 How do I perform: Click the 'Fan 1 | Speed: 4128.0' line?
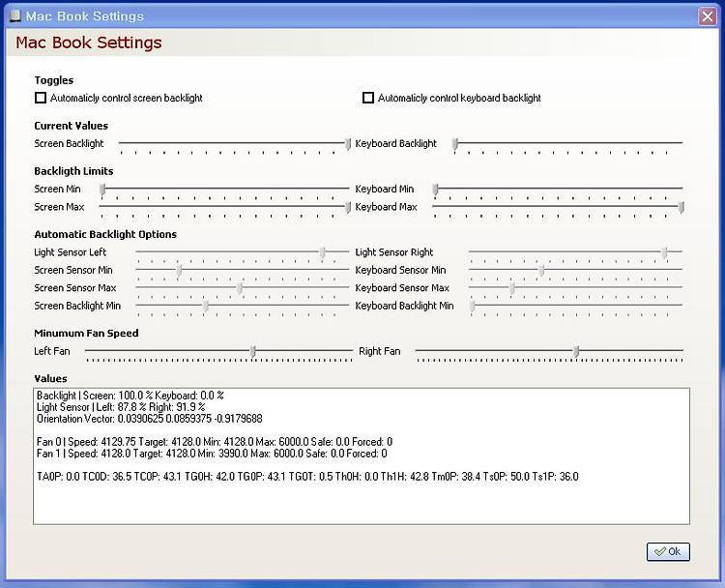point(212,454)
